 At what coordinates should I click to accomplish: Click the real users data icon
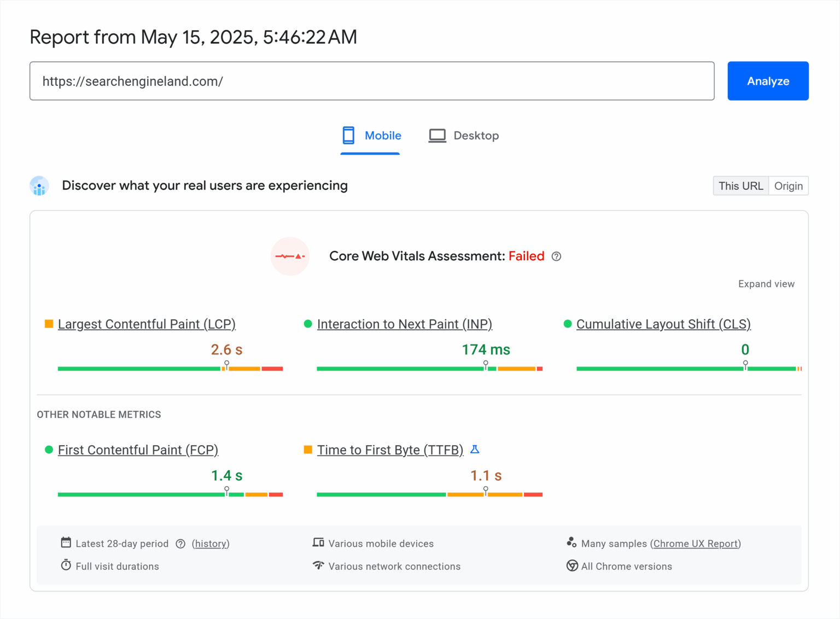39,186
